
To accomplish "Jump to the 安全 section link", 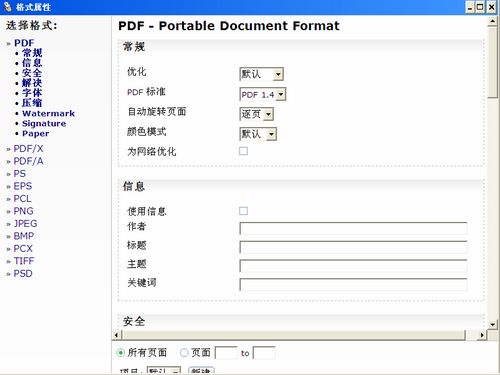I will pos(32,73).
